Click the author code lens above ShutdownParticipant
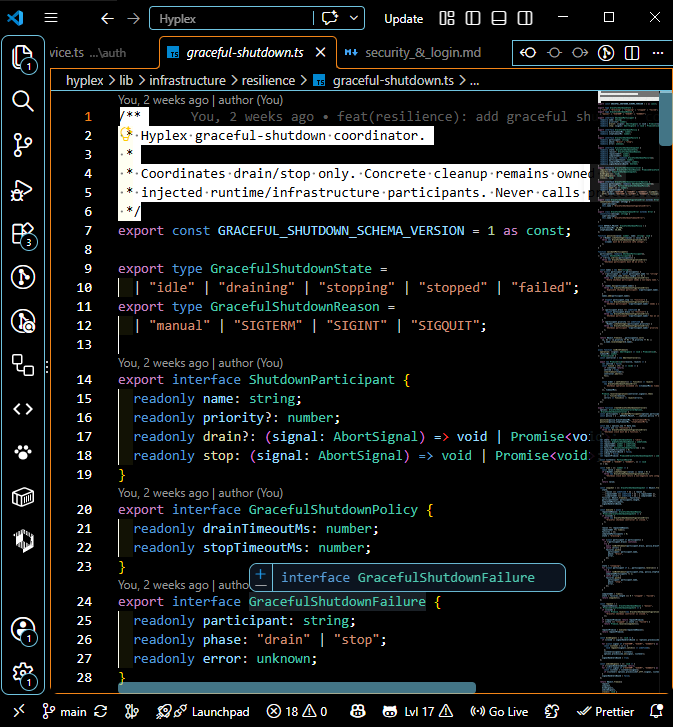 point(200,363)
